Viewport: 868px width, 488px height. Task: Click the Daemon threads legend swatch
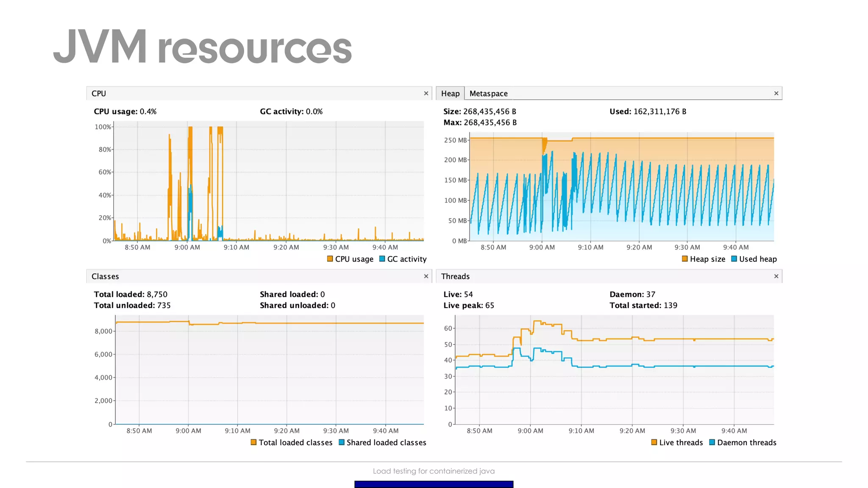tap(712, 442)
